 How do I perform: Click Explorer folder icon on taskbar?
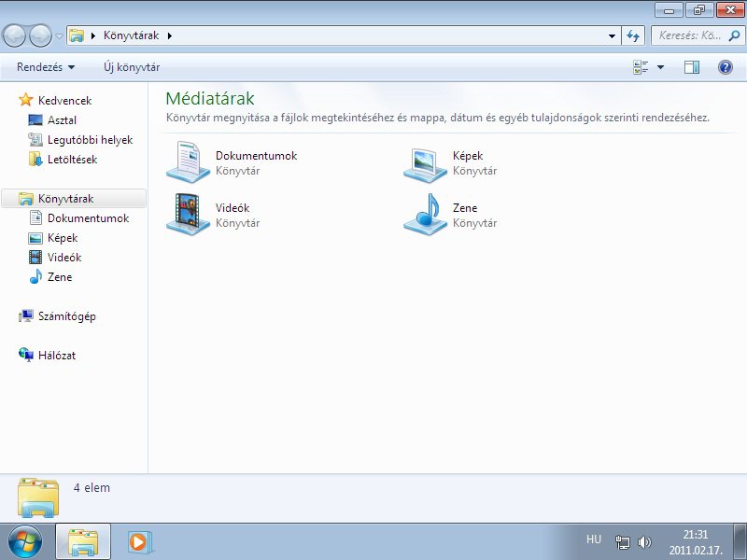click(x=83, y=542)
